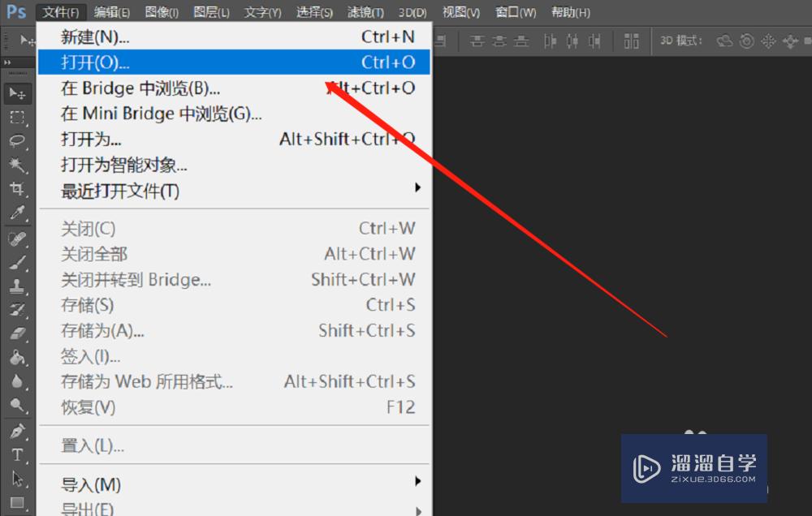Click the 3D roll mode icon
The image size is (812, 516).
pyautogui.click(x=747, y=41)
